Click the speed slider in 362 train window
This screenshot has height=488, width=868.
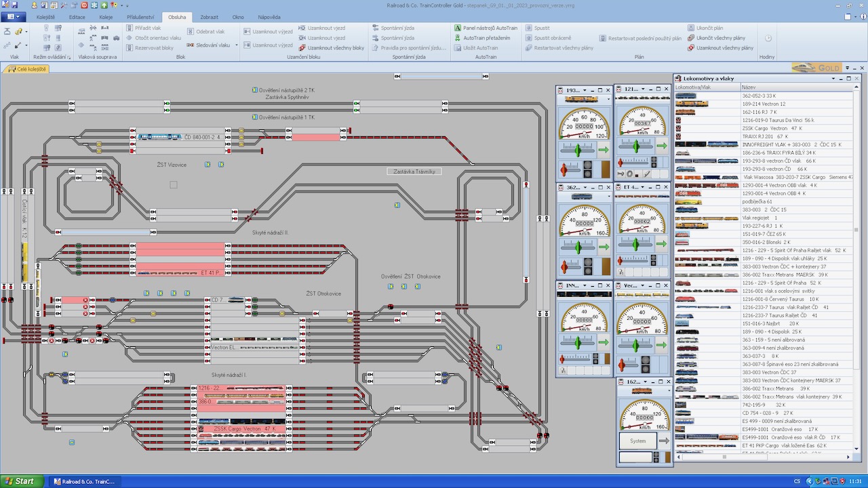pyautogui.click(x=578, y=247)
